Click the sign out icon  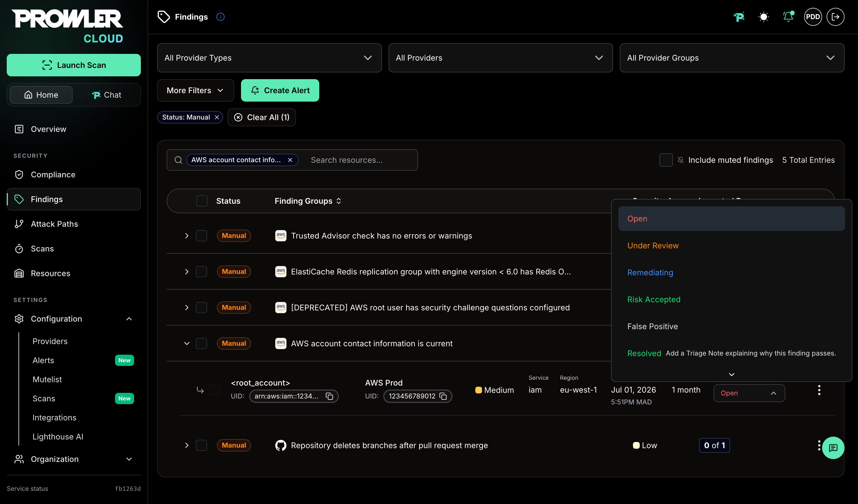[x=835, y=17]
